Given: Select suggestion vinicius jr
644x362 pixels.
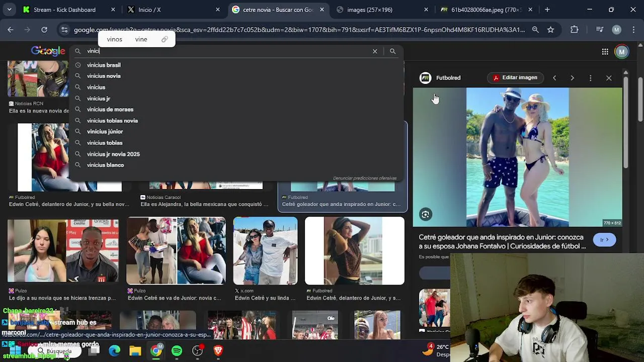Looking at the screenshot, I should click(x=236, y=99).
